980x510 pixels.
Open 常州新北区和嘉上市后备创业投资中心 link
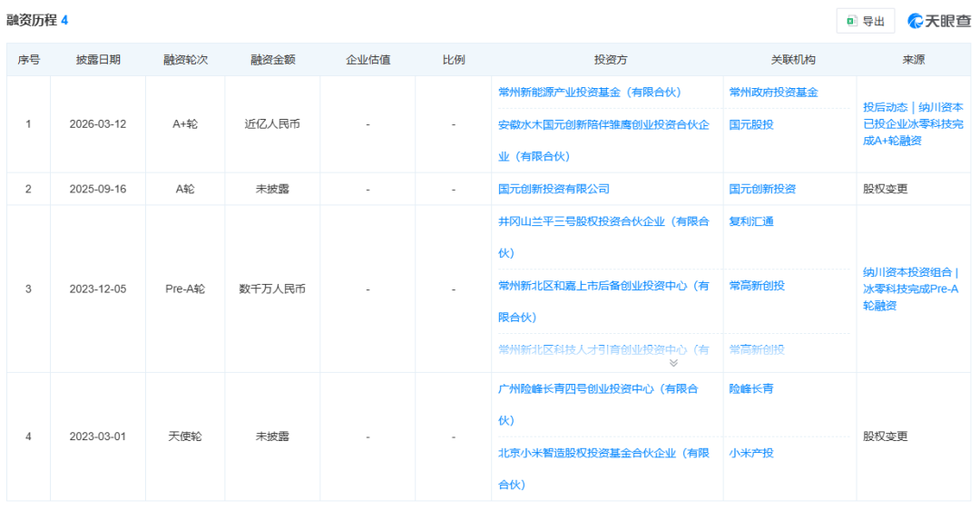[x=603, y=301]
